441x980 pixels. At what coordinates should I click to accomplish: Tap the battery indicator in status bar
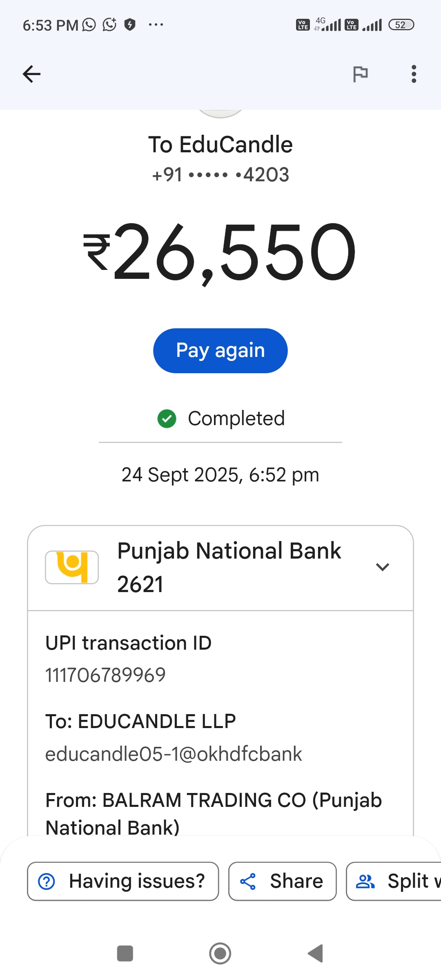(x=401, y=25)
